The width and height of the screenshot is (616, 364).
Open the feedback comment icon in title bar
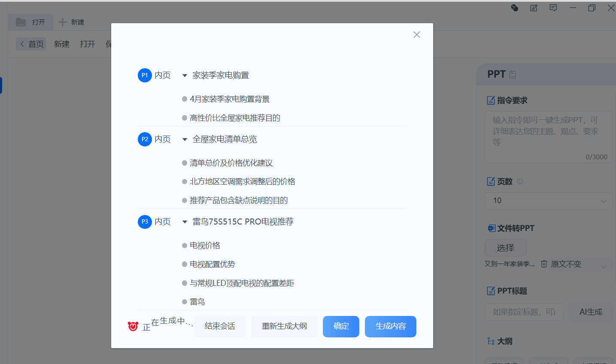click(x=553, y=8)
